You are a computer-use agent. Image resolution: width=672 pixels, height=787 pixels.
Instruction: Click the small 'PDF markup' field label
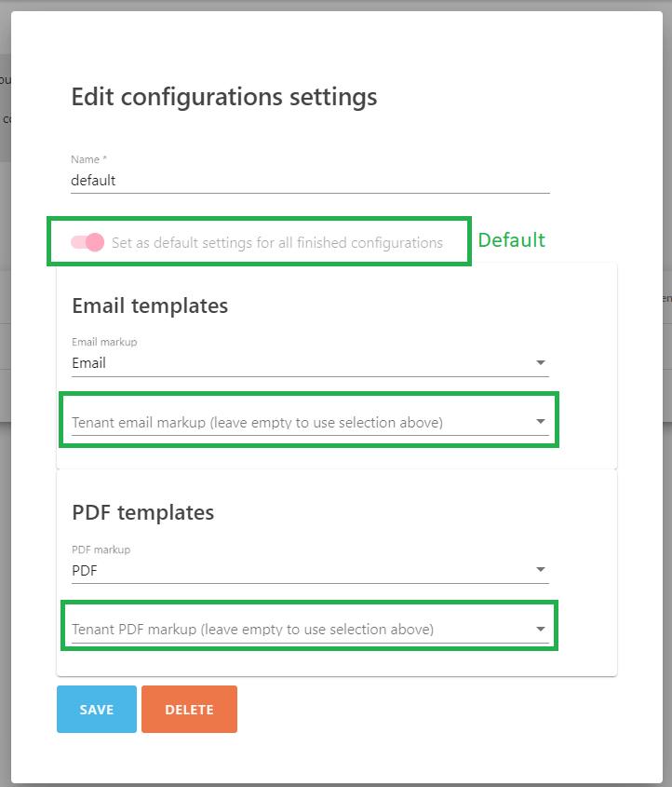click(101, 550)
